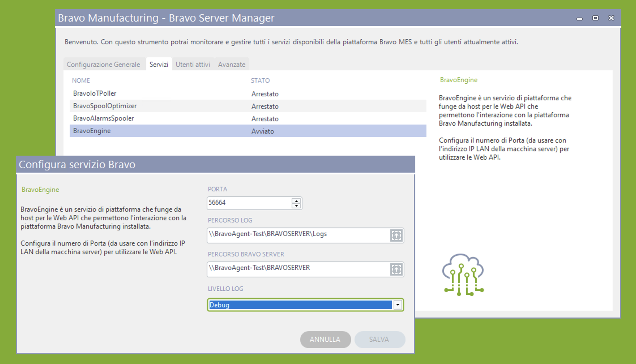Click the SALVA button
Screen dimensions: 636x364
point(379,339)
